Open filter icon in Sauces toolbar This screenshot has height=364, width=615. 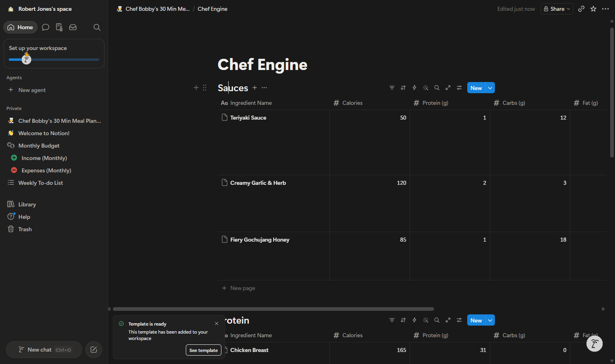(392, 88)
